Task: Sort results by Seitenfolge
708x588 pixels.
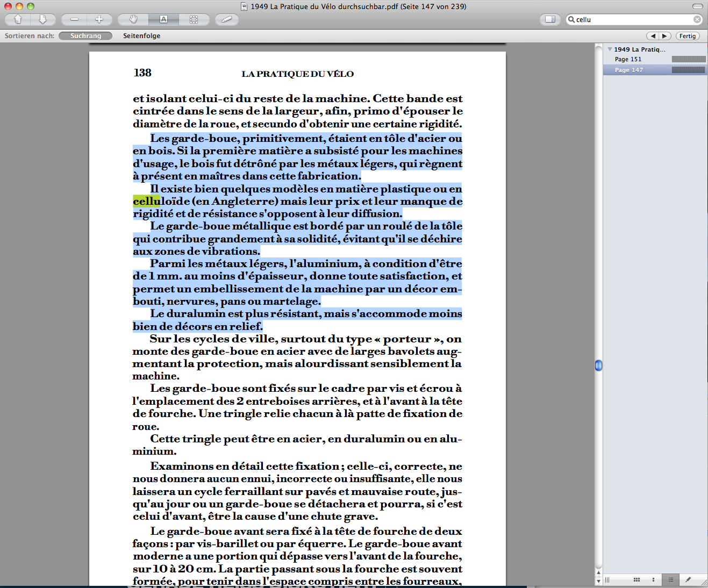Action: point(142,36)
